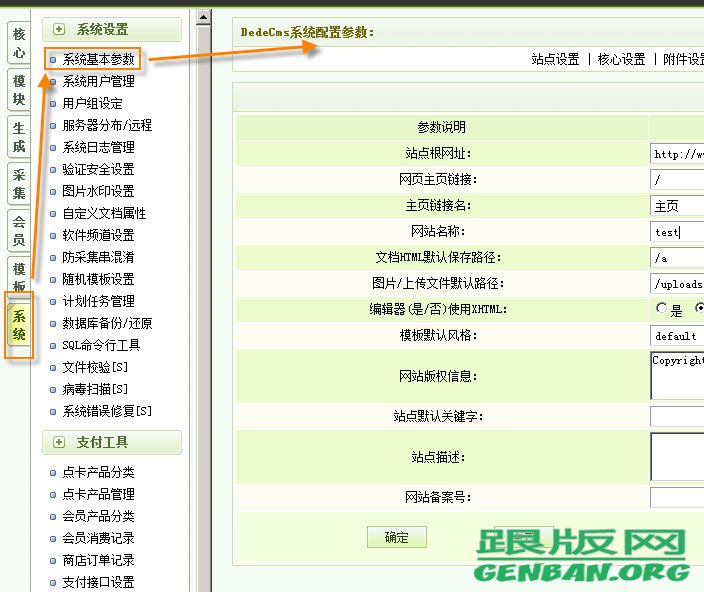Open 系统基本参数 menu item

click(98, 59)
